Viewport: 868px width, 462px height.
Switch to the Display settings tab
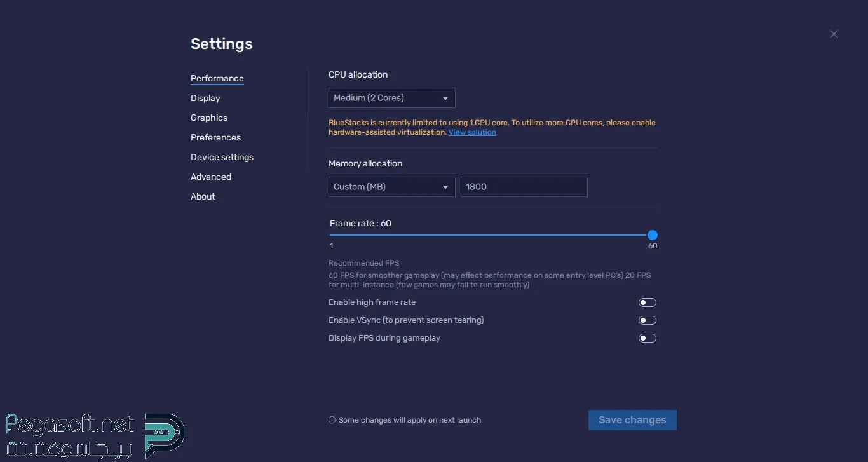[205, 98]
